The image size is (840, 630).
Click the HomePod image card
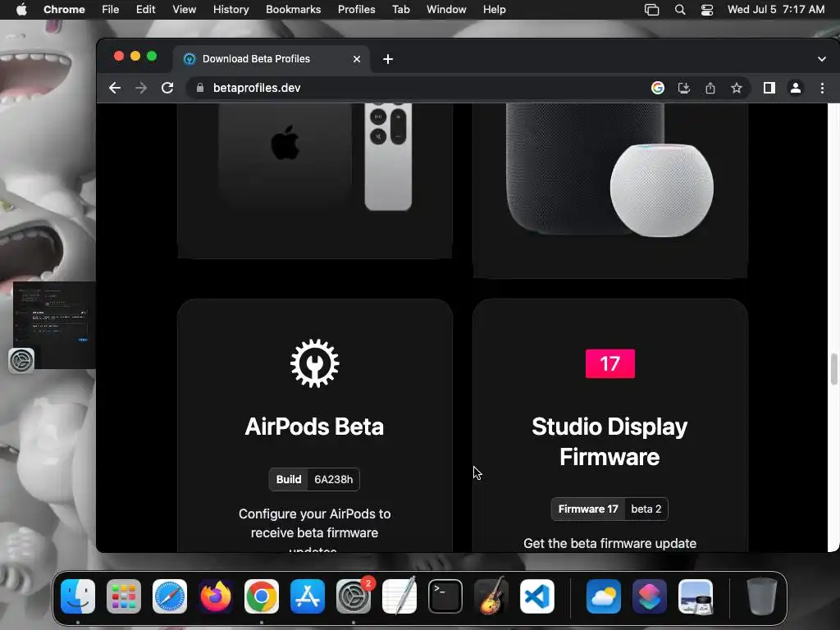610,190
